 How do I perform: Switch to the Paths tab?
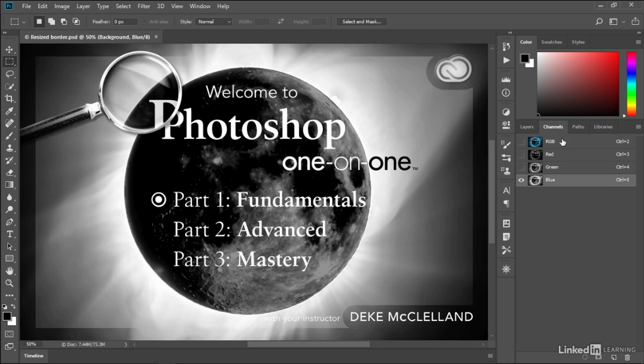pyautogui.click(x=578, y=127)
